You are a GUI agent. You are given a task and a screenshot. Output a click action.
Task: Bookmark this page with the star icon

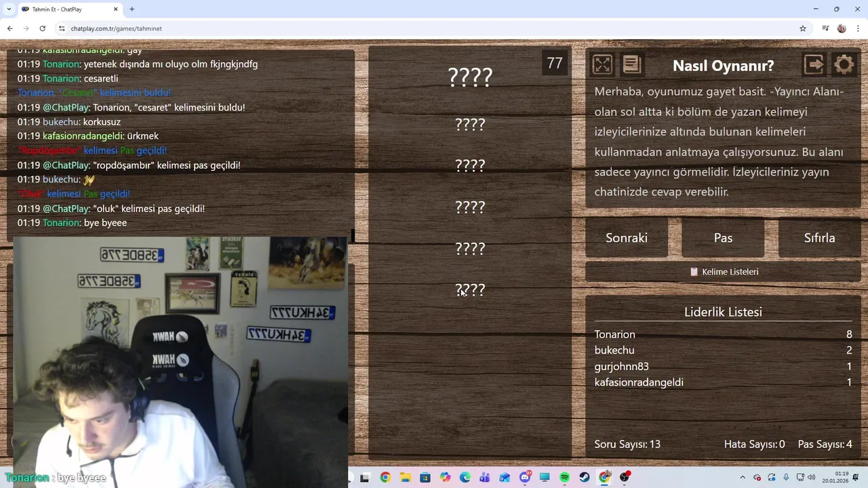click(x=803, y=28)
